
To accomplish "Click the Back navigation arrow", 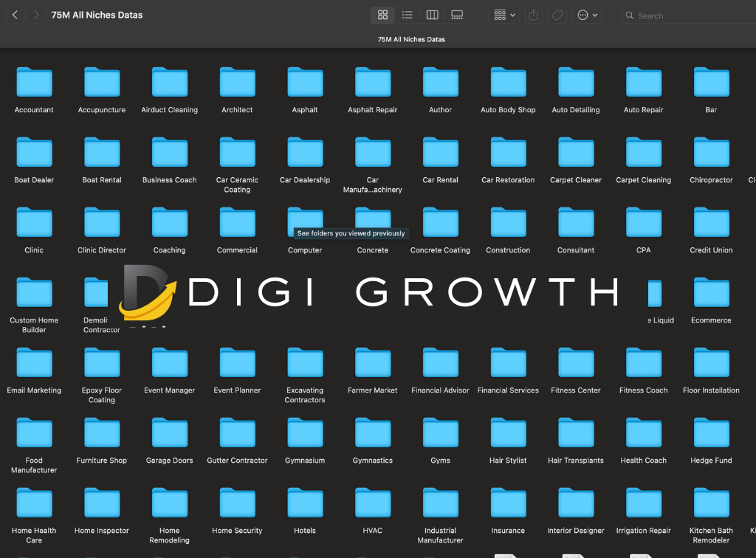I will pyautogui.click(x=15, y=15).
